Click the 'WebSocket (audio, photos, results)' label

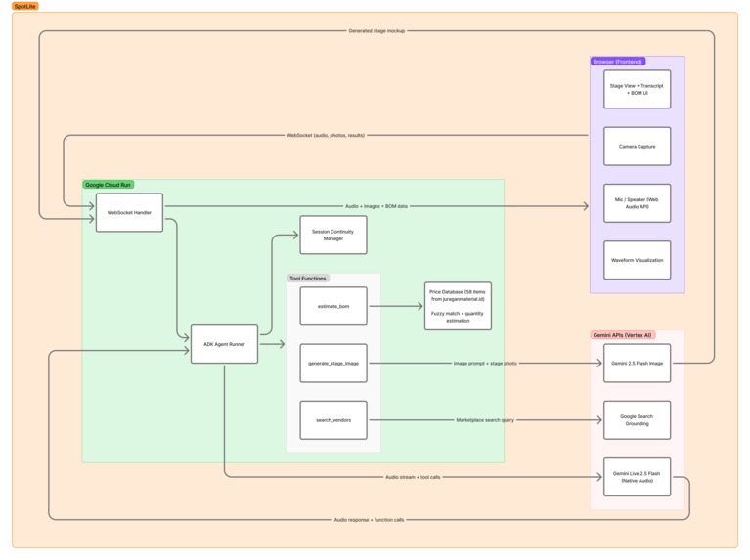coord(326,135)
